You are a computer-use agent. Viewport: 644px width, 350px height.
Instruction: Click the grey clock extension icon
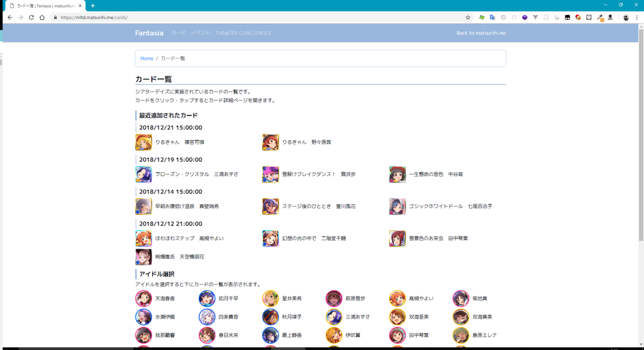coord(503,18)
